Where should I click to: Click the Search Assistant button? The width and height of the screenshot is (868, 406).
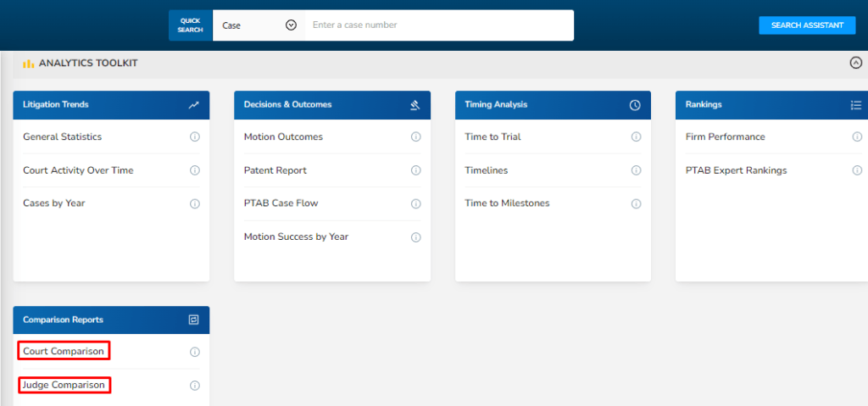pos(807,25)
